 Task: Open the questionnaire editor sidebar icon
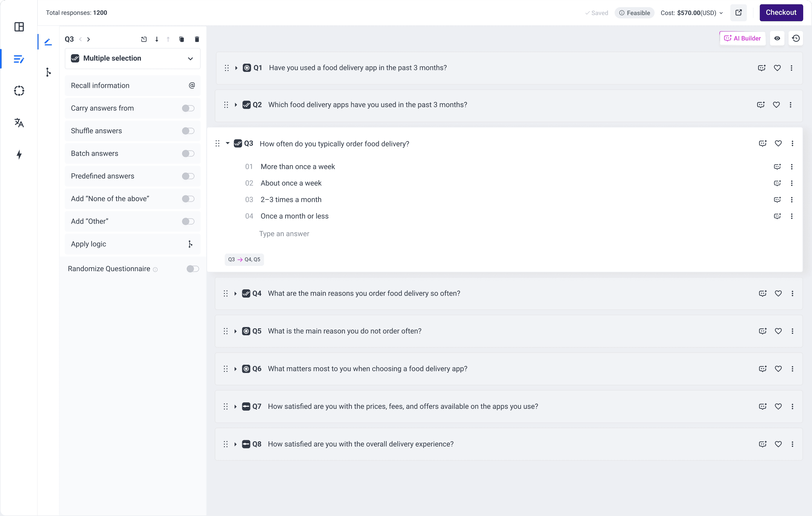point(19,59)
